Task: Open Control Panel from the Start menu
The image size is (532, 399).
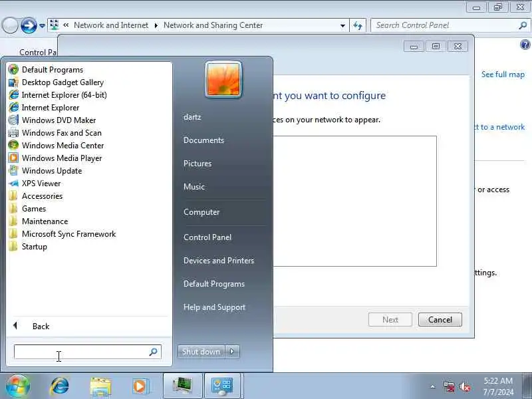Action: 207,237
